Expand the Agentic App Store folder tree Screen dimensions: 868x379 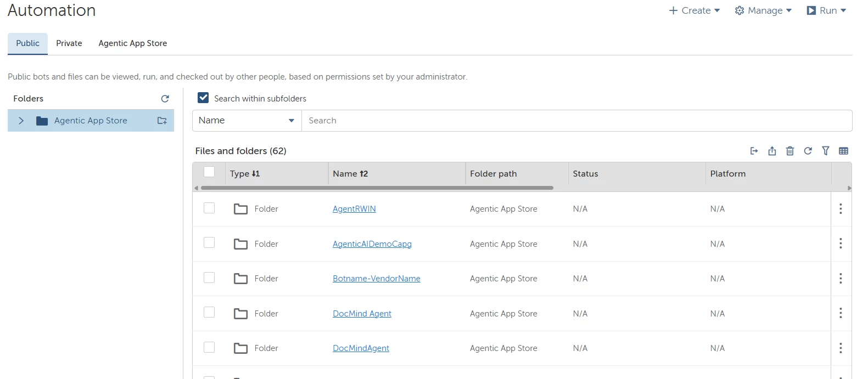[21, 121]
